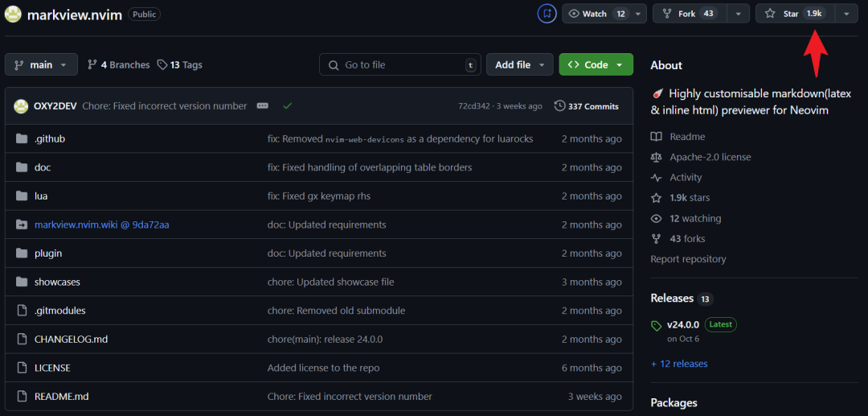Click the Fork 43 button

[690, 14]
